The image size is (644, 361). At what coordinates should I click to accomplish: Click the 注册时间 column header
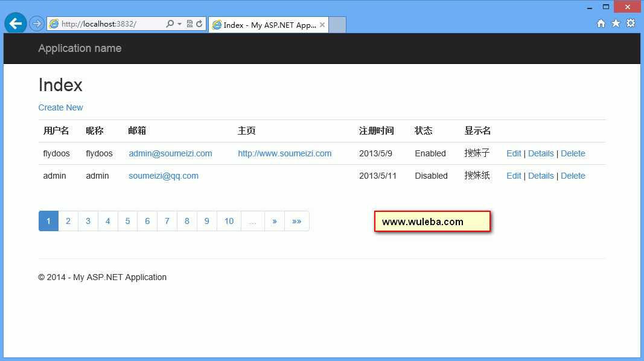(376, 130)
